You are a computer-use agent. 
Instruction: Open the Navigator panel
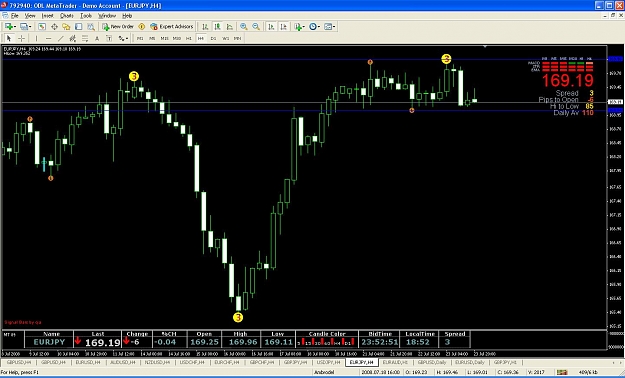66,26
